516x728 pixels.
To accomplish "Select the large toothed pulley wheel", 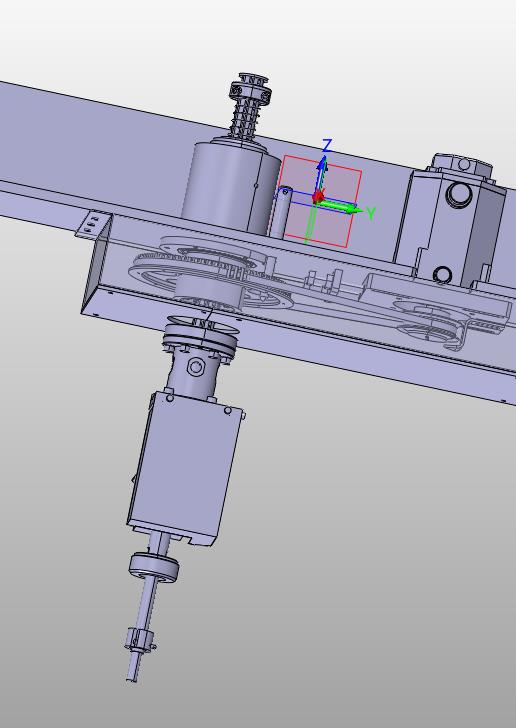I will pos(209,279).
